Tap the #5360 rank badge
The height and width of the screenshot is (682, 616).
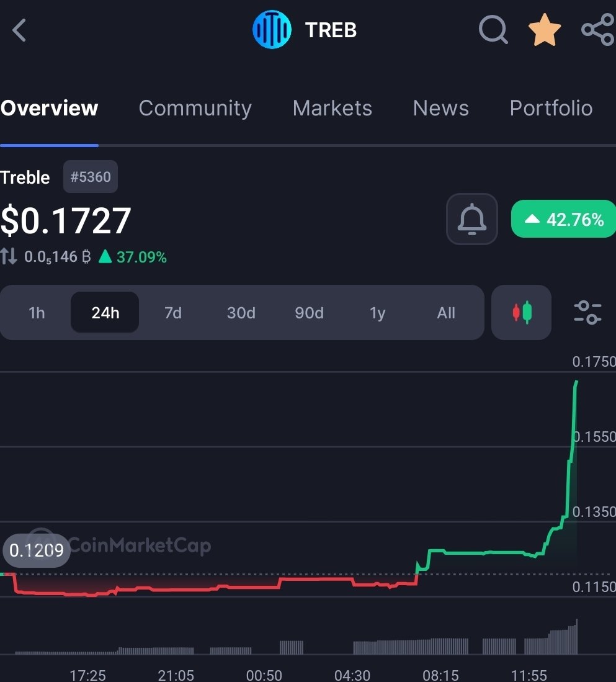[x=91, y=177]
